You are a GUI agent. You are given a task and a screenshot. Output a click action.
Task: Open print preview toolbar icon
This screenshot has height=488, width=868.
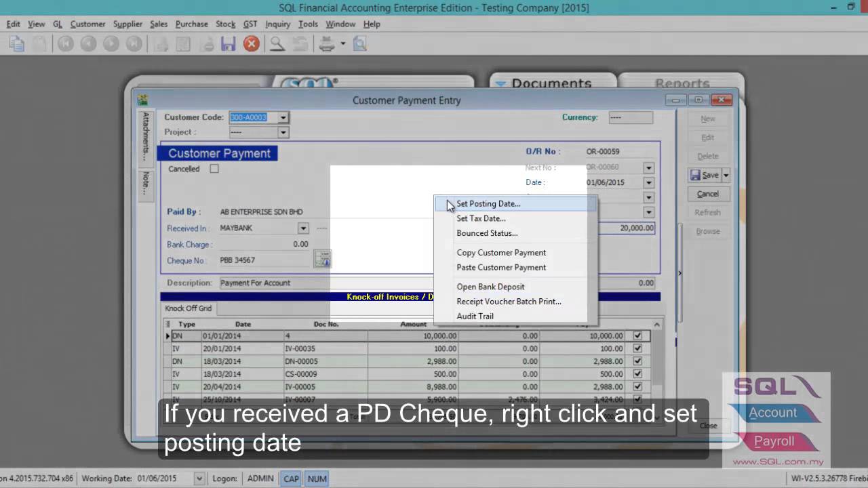360,44
